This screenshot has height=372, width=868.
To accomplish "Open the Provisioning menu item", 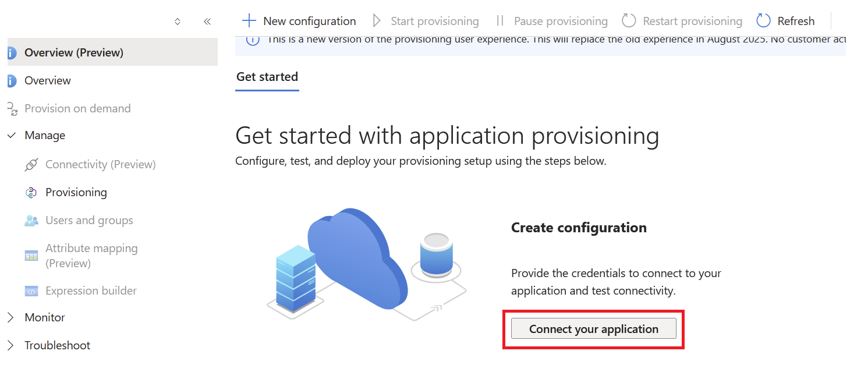I will [x=76, y=193].
